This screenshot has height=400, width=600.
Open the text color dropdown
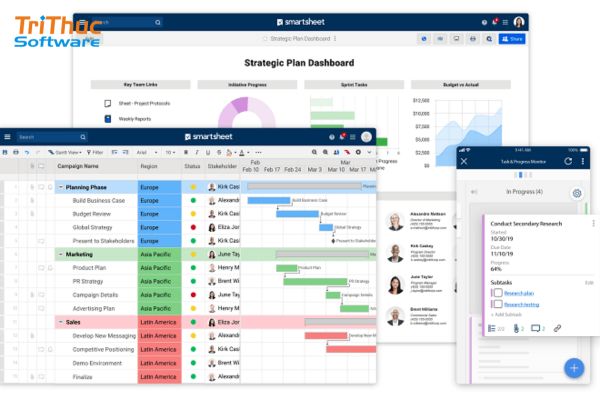tap(243, 153)
